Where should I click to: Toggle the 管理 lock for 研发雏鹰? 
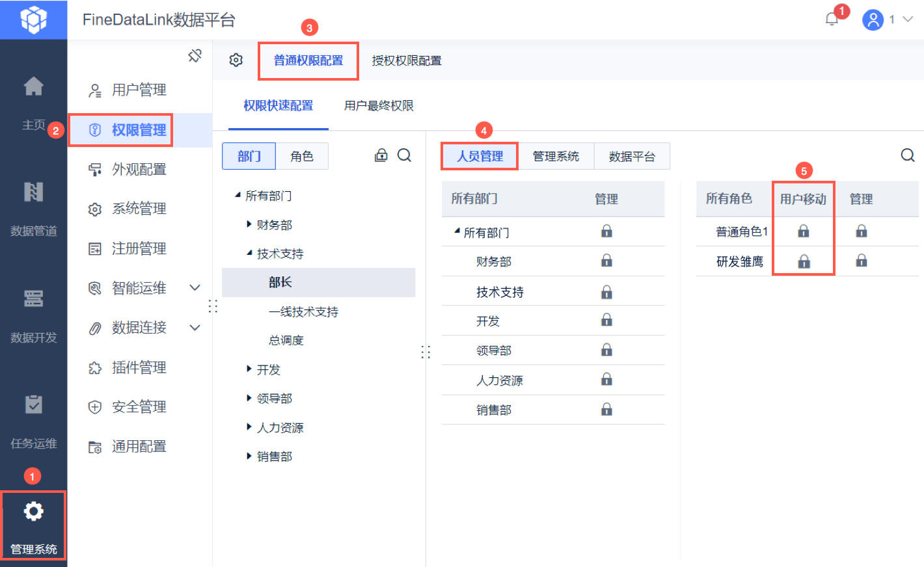coord(861,261)
